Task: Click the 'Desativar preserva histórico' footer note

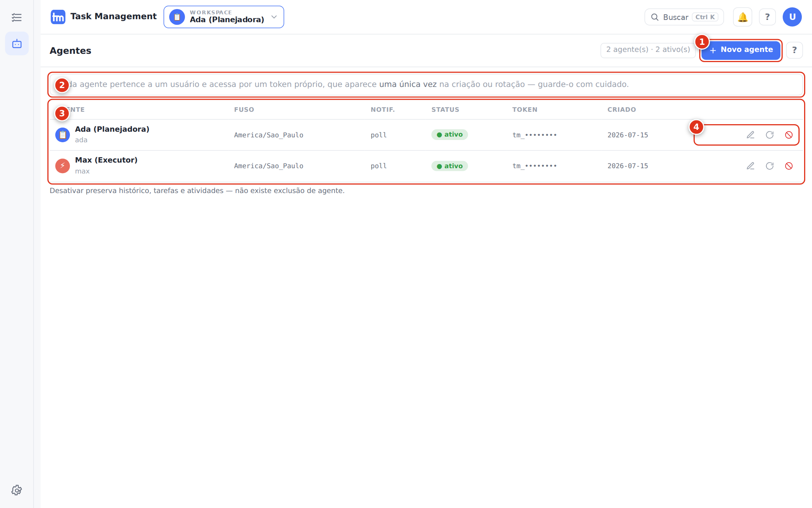Action: (x=197, y=191)
